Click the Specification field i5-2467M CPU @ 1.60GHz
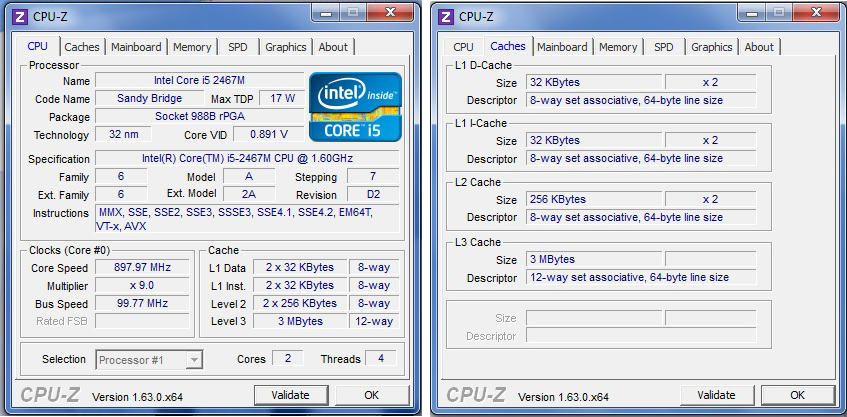This screenshot has height=417, width=847. (x=247, y=158)
